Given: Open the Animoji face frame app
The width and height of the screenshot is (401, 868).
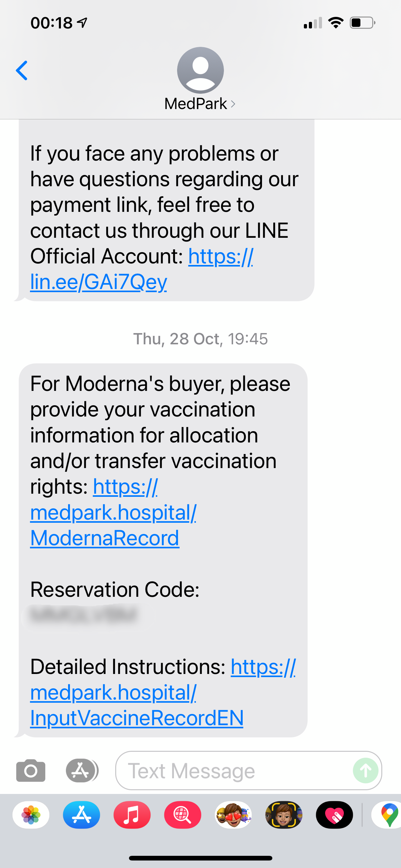Looking at the screenshot, I should point(284,815).
